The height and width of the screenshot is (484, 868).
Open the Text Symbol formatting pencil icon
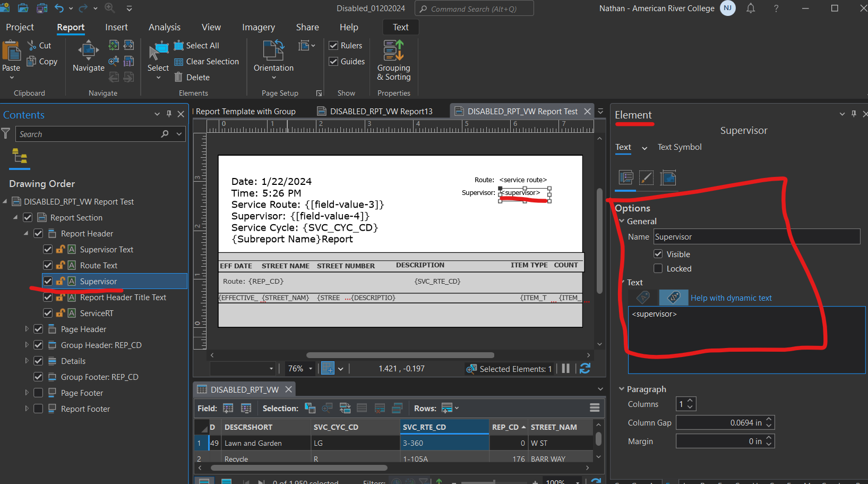pos(647,177)
